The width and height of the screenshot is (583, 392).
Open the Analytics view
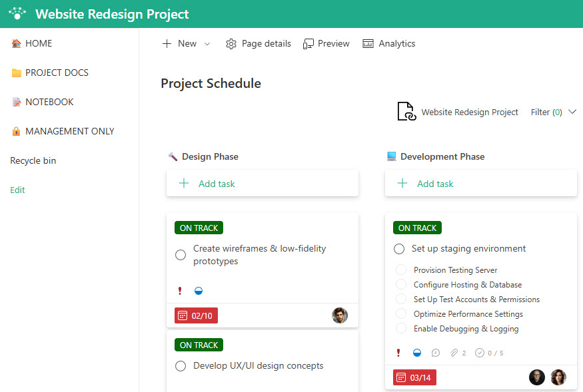pyautogui.click(x=388, y=43)
